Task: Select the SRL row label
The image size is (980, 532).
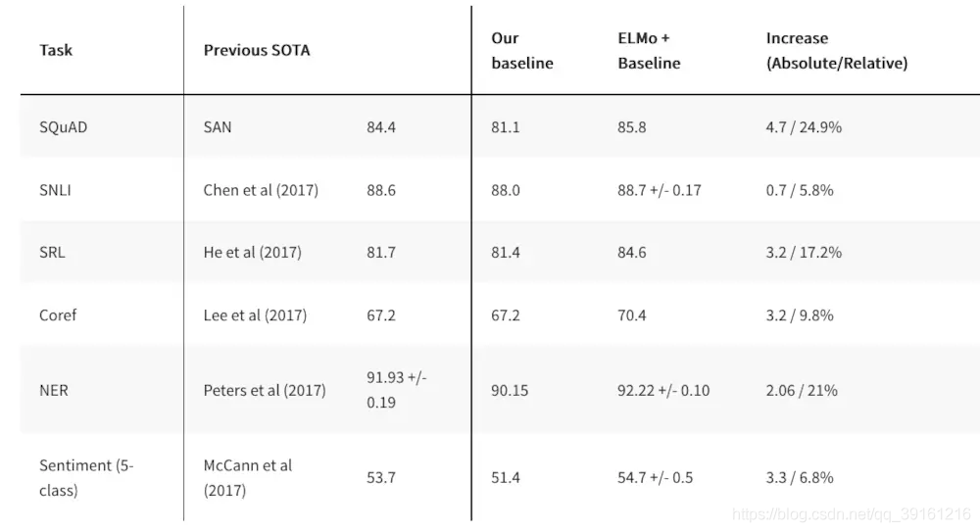Action: [52, 253]
